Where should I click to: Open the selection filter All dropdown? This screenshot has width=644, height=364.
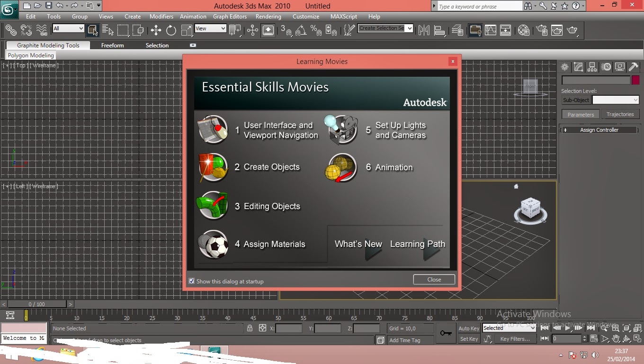tap(68, 28)
